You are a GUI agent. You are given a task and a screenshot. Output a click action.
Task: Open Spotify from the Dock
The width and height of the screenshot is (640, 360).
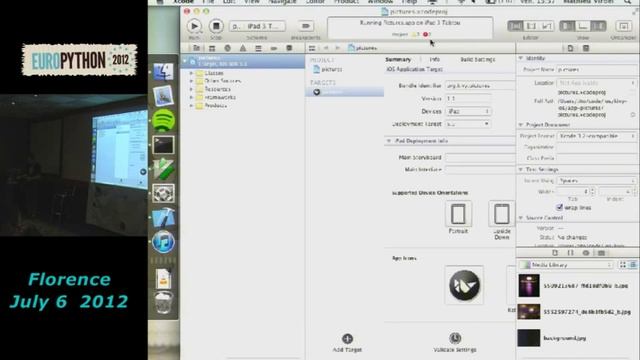tap(163, 120)
